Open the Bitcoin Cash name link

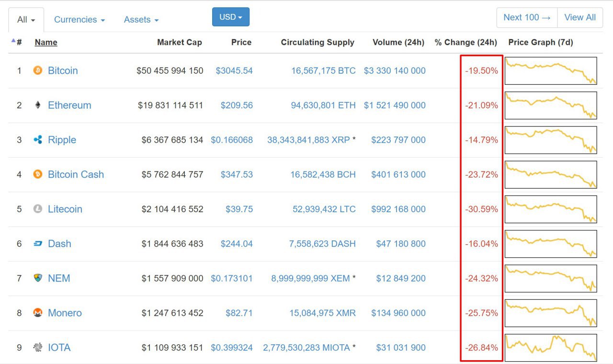pos(76,174)
